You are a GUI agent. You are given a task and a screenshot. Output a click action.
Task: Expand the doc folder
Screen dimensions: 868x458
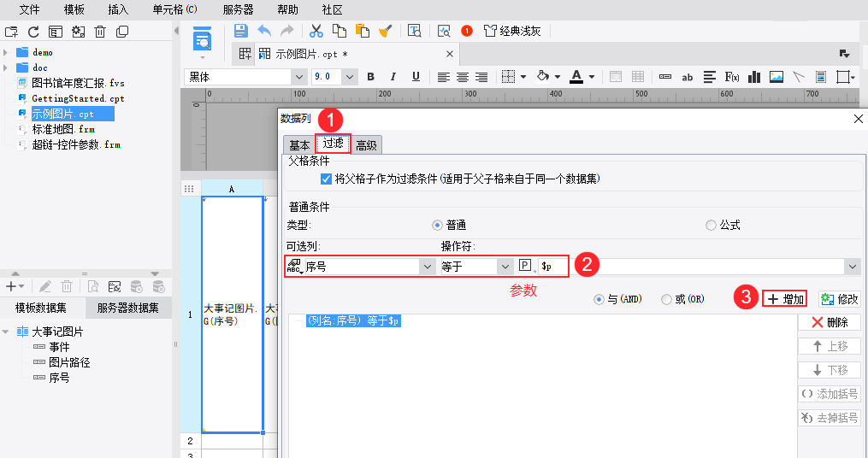pos(5,68)
